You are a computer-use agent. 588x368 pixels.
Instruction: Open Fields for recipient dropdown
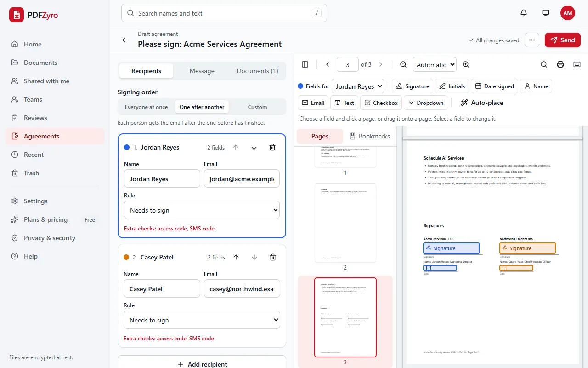tap(358, 86)
